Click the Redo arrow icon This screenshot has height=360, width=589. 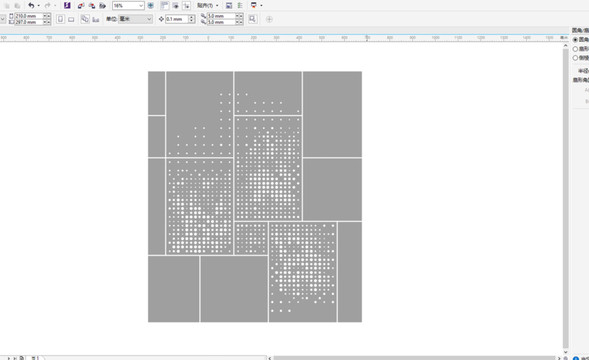click(x=47, y=6)
